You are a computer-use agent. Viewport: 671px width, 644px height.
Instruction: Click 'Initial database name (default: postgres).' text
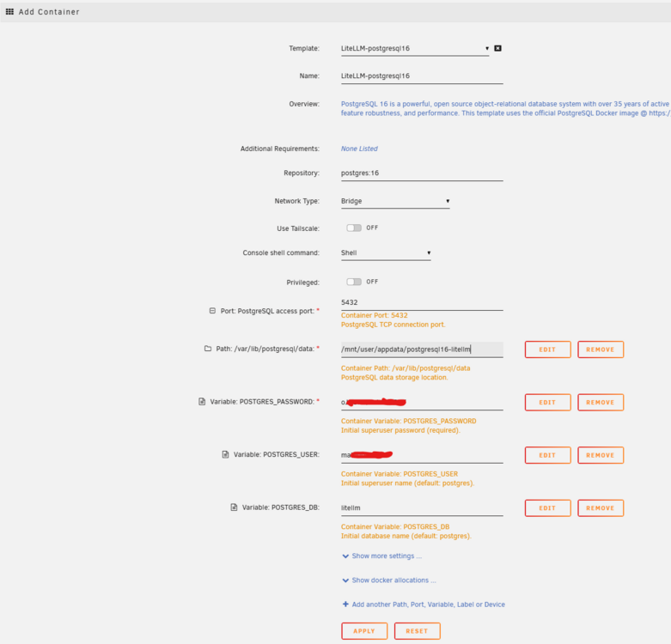(x=406, y=536)
